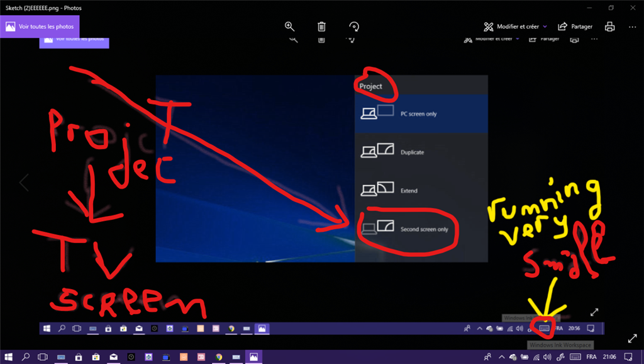Image resolution: width=644 pixels, height=364 pixels.
Task: Click the active Photos taskbar icon
Action: pyautogui.click(x=254, y=357)
